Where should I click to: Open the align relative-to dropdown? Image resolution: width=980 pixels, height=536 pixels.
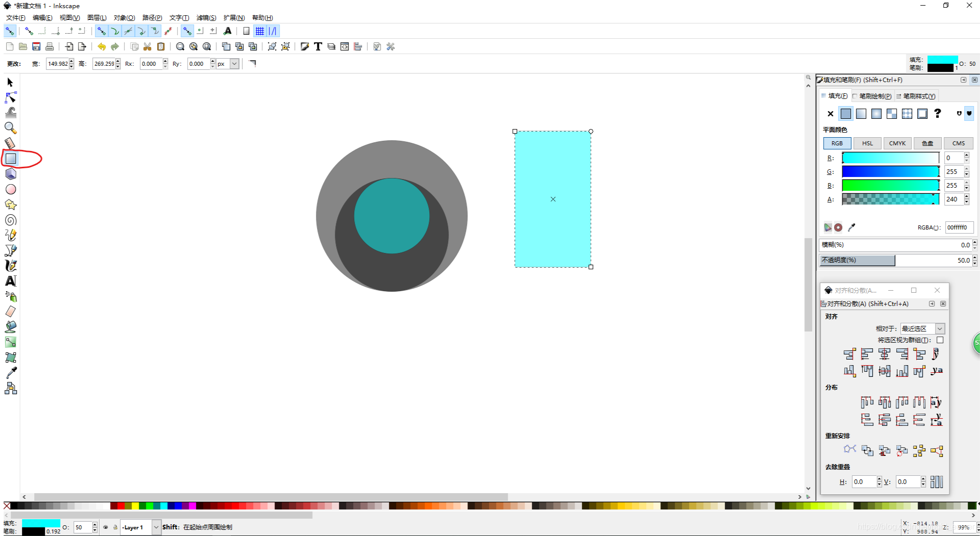tap(940, 328)
